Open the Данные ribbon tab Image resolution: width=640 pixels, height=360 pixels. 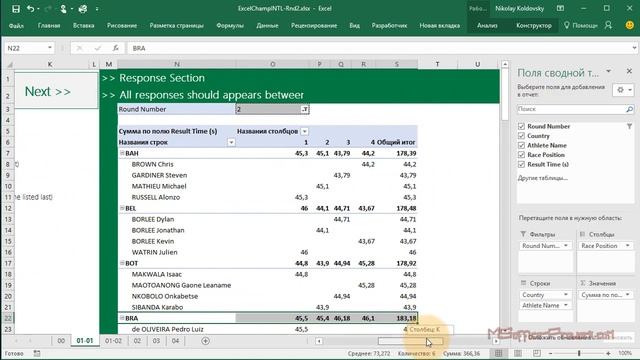[x=267, y=25]
